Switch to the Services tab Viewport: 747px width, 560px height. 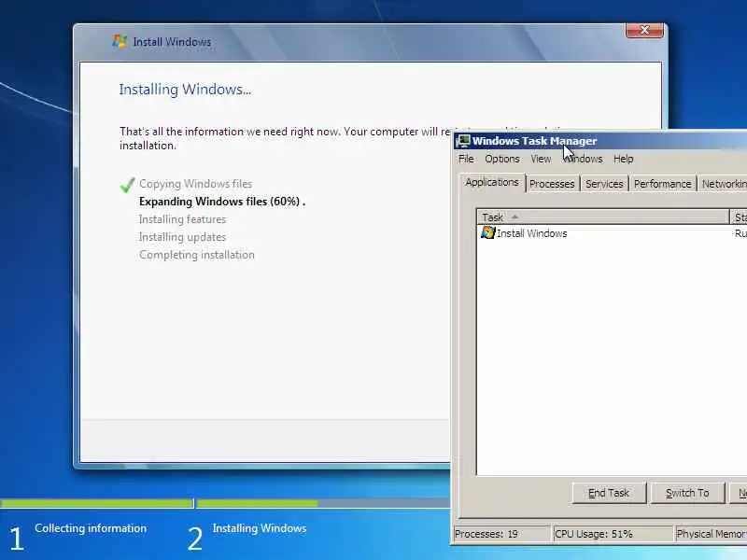604,184
